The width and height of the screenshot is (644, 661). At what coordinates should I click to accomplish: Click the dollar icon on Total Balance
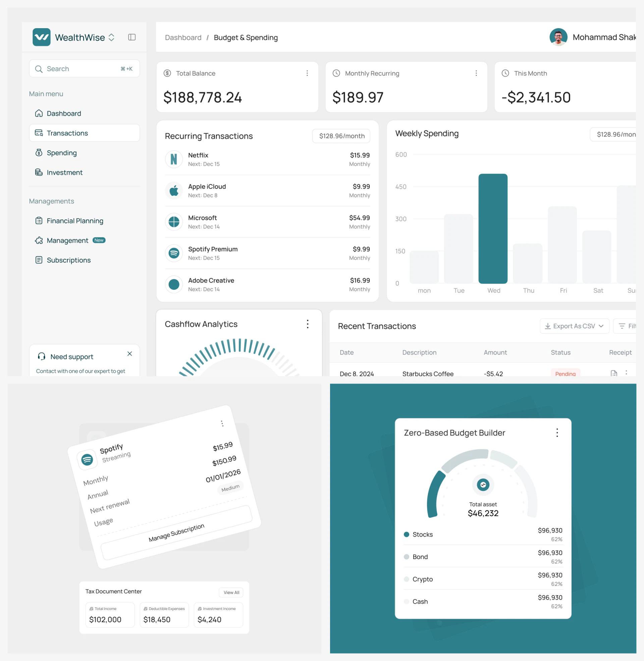[167, 73]
